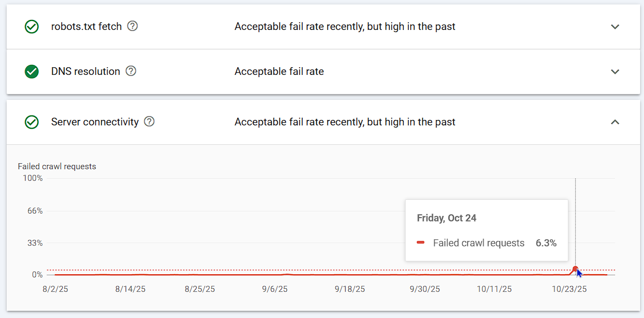Click the solid green checkmark beside DNS resolution
The height and width of the screenshot is (318, 644).
tap(32, 72)
